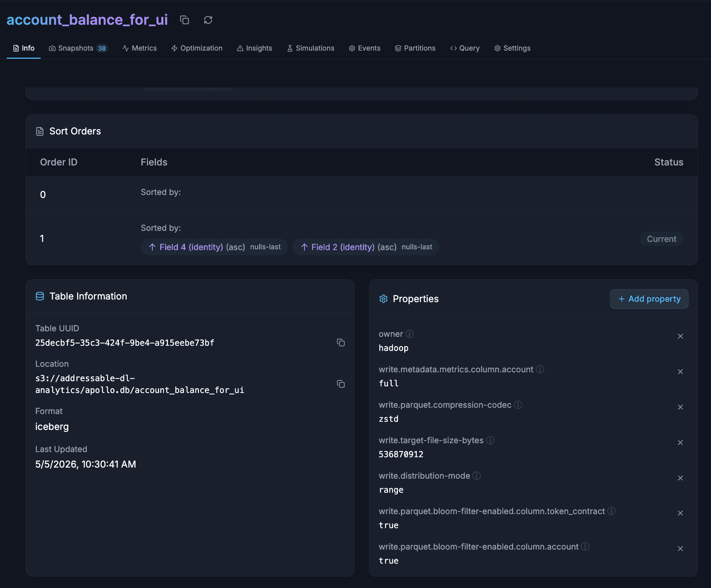711x588 pixels.
Task: Remove bloom-filter token_contract property
Action: pos(680,513)
